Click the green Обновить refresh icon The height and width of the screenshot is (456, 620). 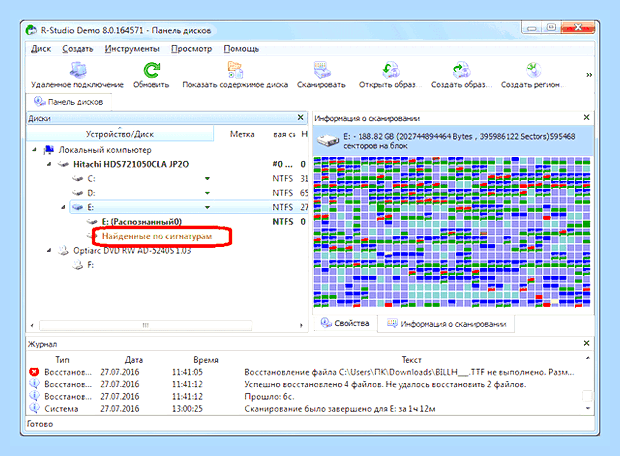(x=151, y=70)
